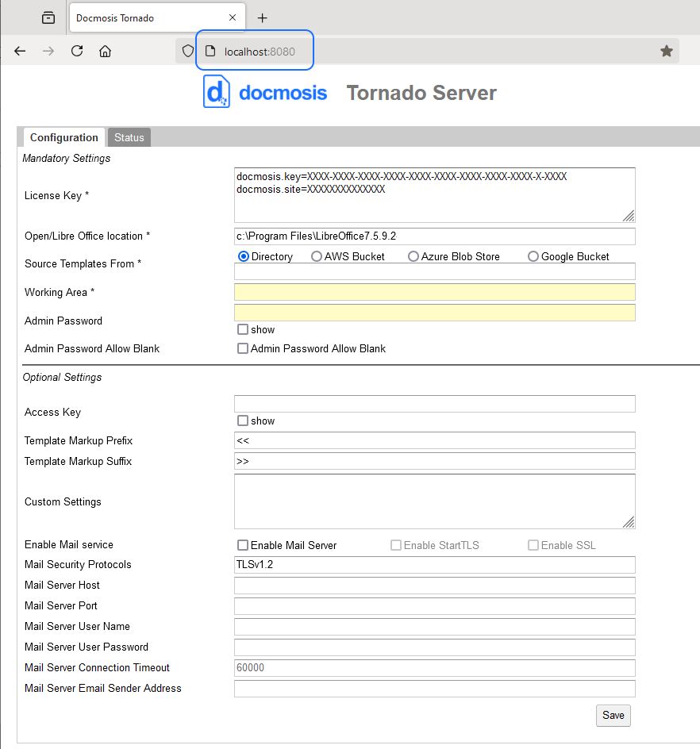Click the Mail Server Connection Timeout field
The width and height of the screenshot is (700, 749).
pyautogui.click(x=434, y=668)
